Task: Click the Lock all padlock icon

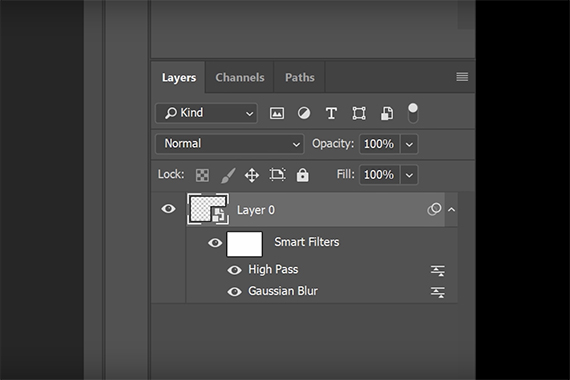Action: (x=302, y=175)
